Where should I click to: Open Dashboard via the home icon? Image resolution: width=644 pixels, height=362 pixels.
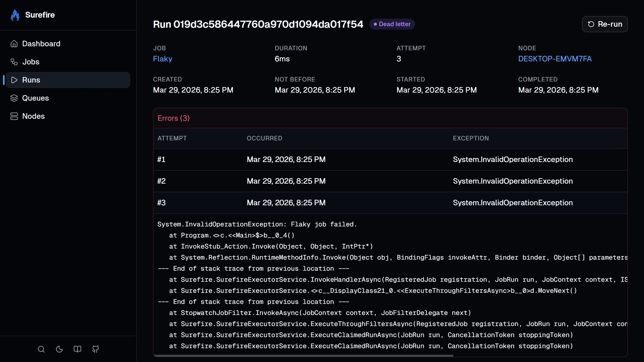coord(14,44)
